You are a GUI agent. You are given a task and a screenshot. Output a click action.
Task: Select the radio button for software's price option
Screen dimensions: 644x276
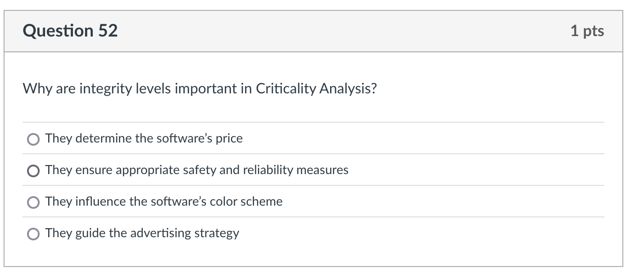pyautogui.click(x=32, y=138)
